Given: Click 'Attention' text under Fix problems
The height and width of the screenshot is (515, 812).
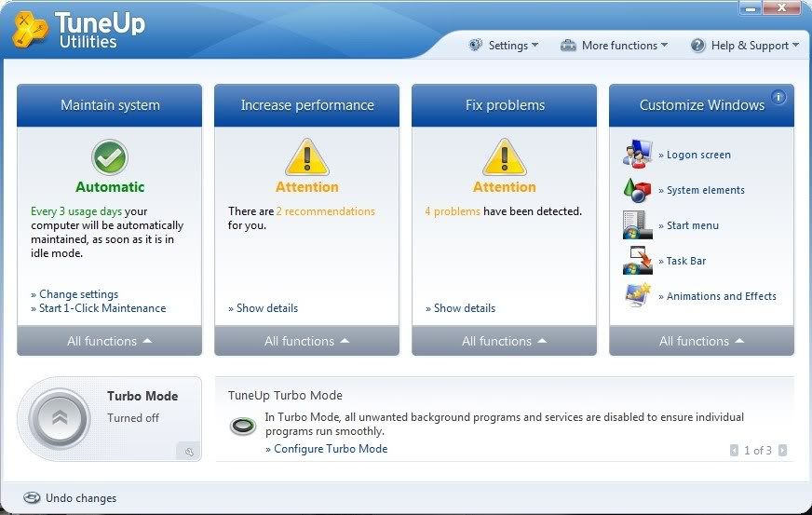Looking at the screenshot, I should coord(505,187).
